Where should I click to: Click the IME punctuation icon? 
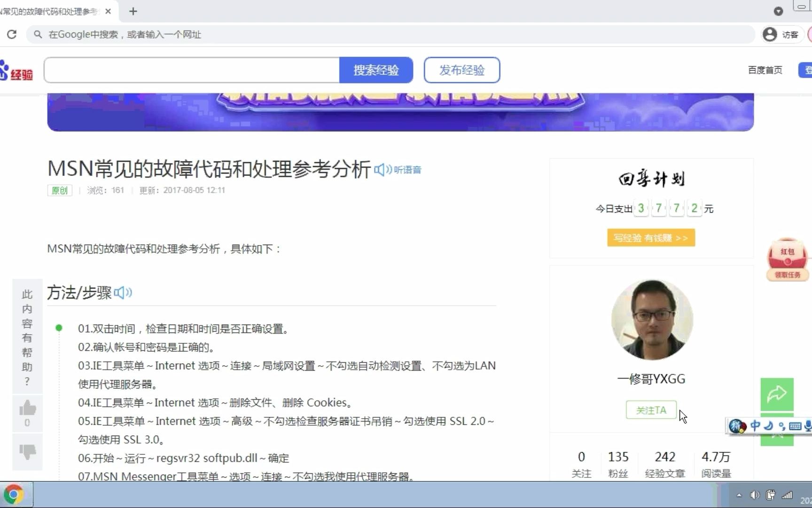781,426
